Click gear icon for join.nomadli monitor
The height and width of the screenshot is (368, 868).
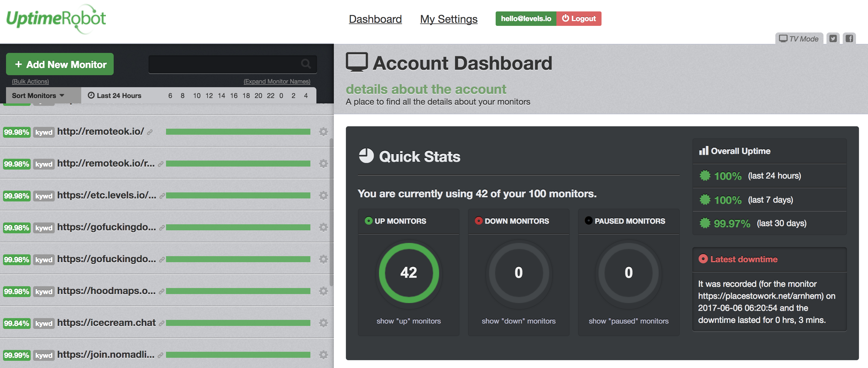pos(323,354)
